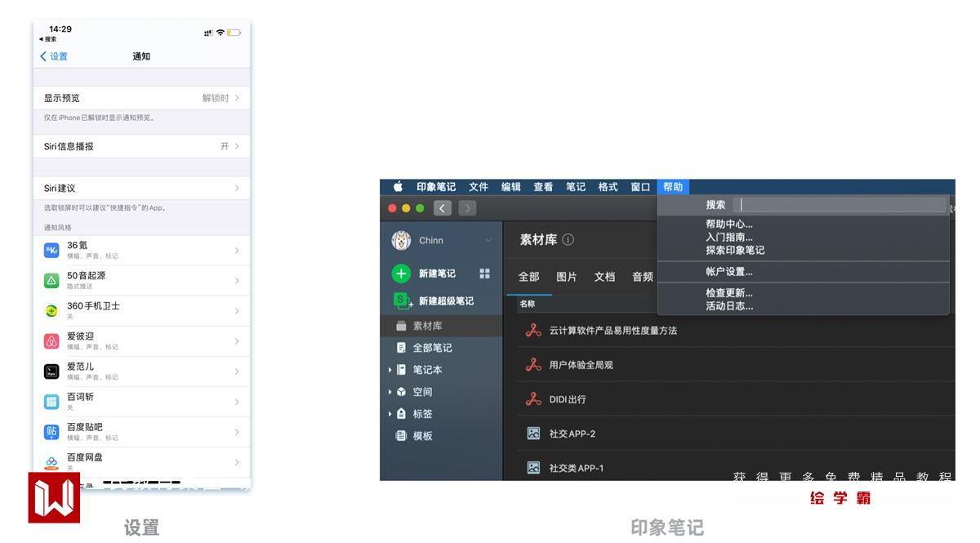
Task: Tap the 设置 back link on the phone
Action: tap(54, 56)
